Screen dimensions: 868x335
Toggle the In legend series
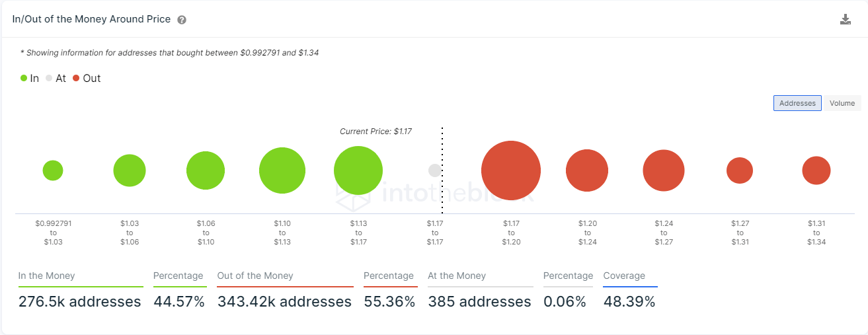pyautogui.click(x=30, y=78)
